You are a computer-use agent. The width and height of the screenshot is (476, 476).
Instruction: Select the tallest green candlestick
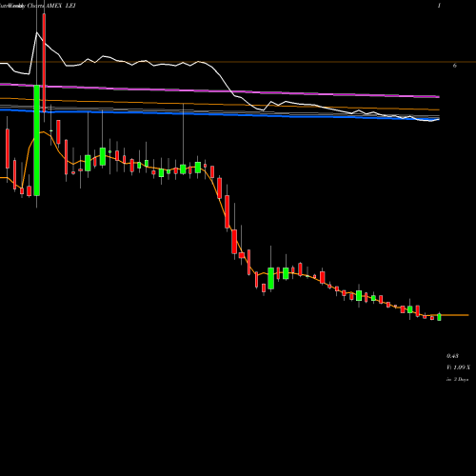37,140
